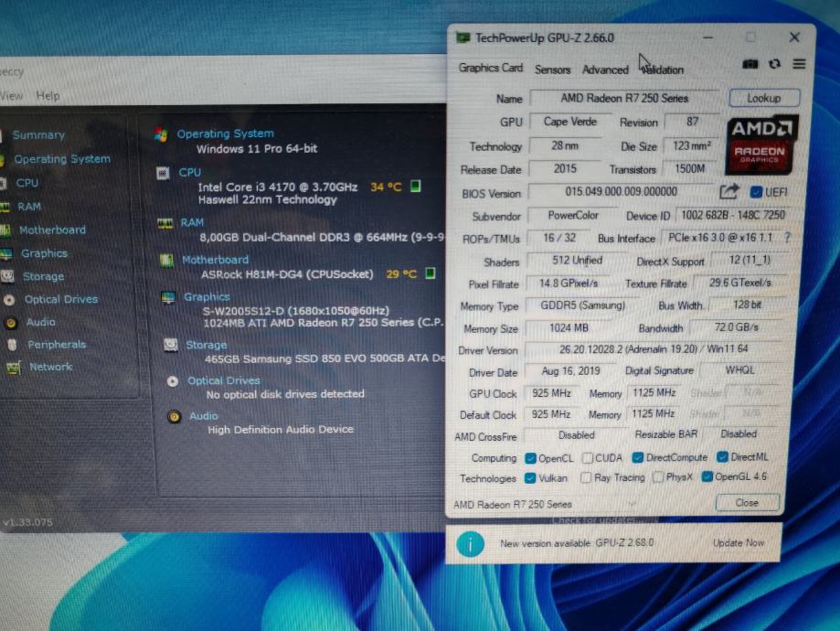Switch to the Validation tab in GPU-Z
The height and width of the screenshot is (631, 840).
[x=662, y=70]
